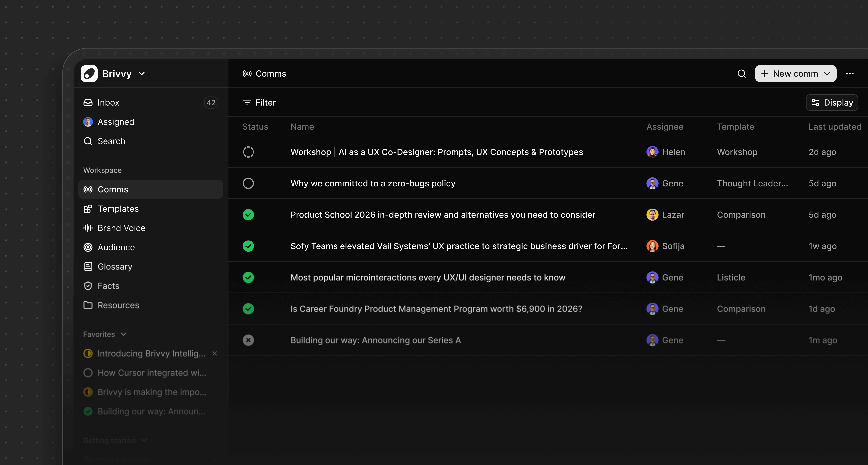Open the three-dots more options menu

point(849,74)
